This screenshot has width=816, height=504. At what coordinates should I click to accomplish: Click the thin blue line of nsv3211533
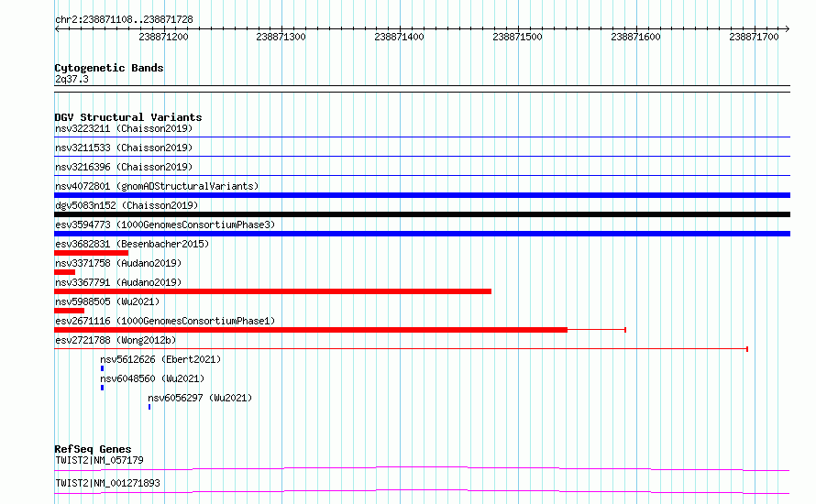422,157
